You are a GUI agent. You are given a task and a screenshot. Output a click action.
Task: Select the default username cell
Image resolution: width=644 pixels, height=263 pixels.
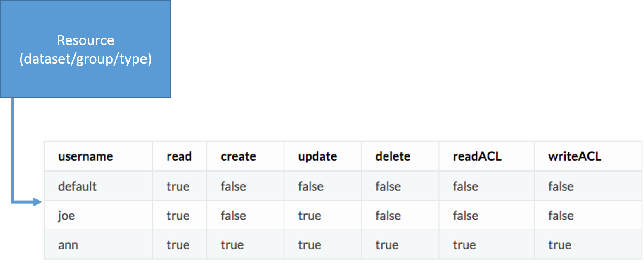click(x=77, y=186)
